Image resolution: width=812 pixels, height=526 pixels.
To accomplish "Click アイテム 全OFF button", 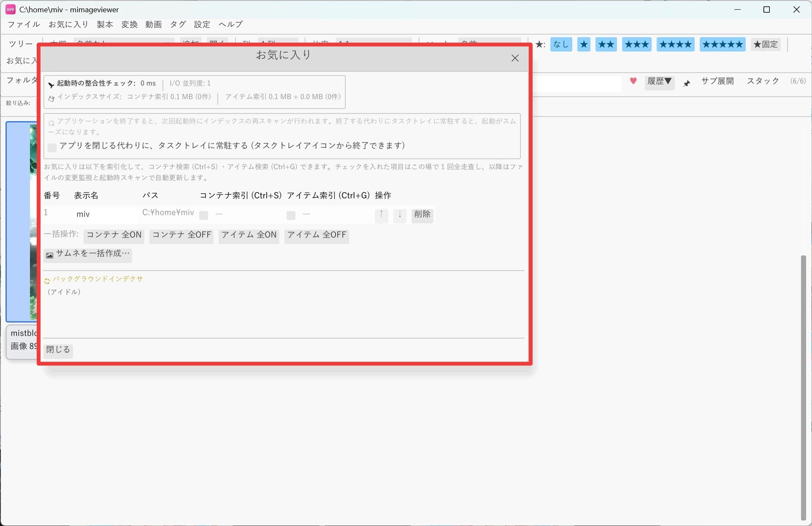I will pos(317,236).
